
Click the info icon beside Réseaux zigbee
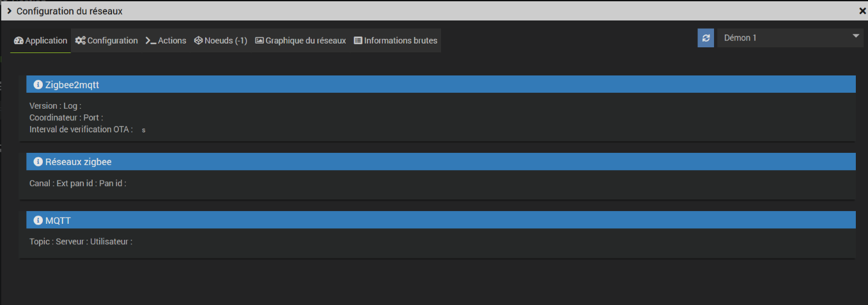pos(38,162)
